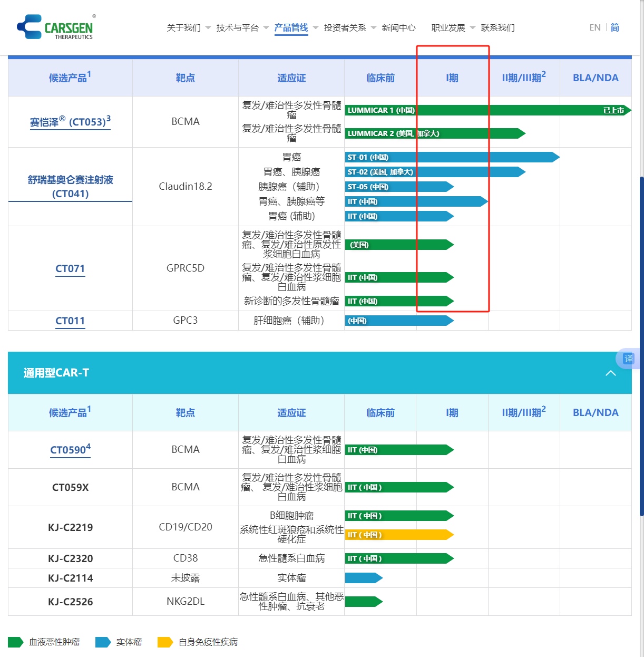Click the KJ-C2114 blue pipeline bar
Screen dimensions: 644x657
click(x=364, y=578)
